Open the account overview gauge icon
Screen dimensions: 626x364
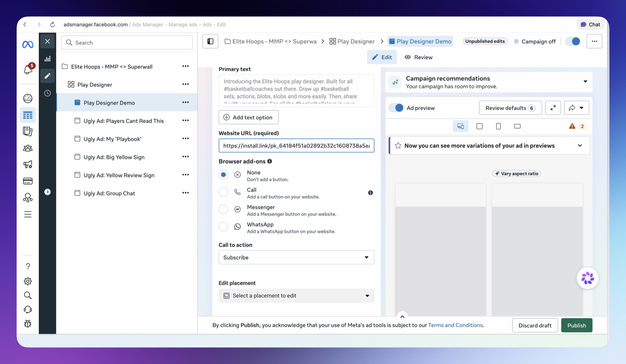click(x=28, y=98)
